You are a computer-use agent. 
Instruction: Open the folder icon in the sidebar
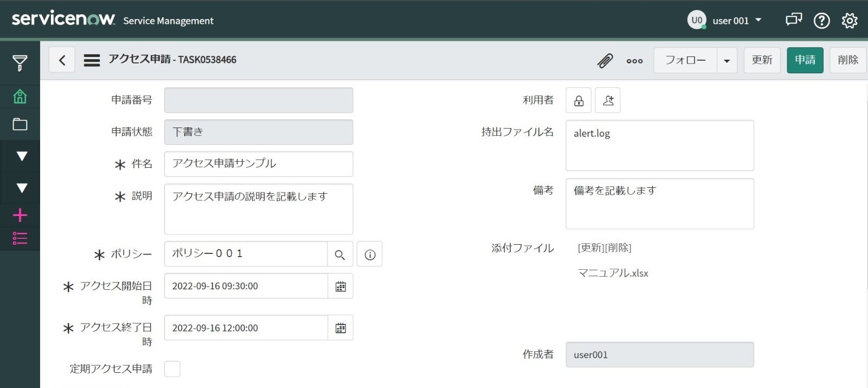pyautogui.click(x=20, y=124)
